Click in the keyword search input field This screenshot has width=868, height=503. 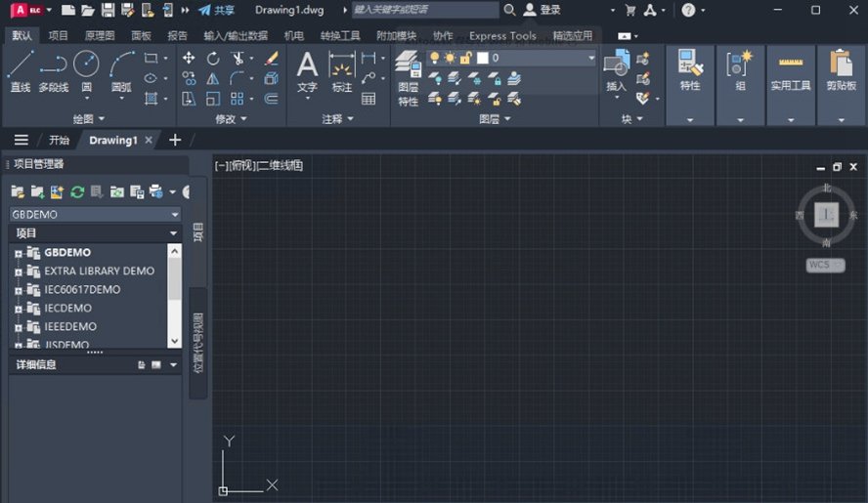[425, 10]
